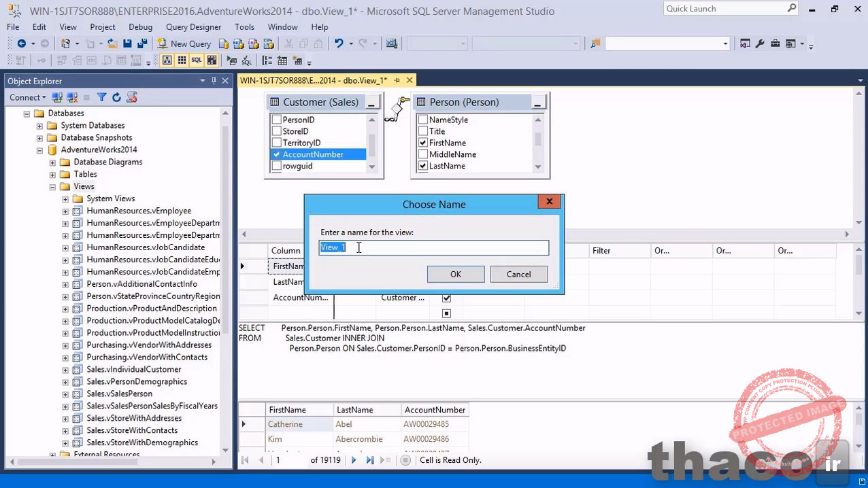The width and height of the screenshot is (868, 488).
Task: Open the Tools menu
Action: [244, 27]
